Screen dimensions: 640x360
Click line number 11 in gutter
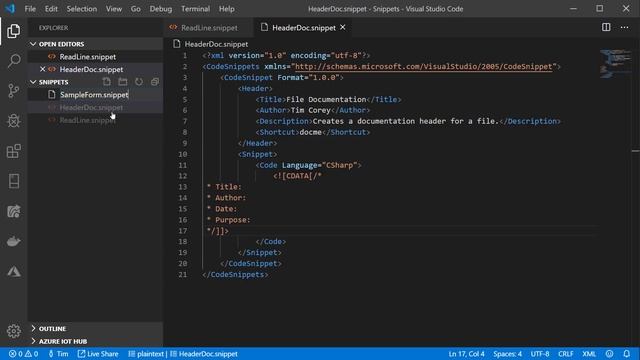coord(183,165)
